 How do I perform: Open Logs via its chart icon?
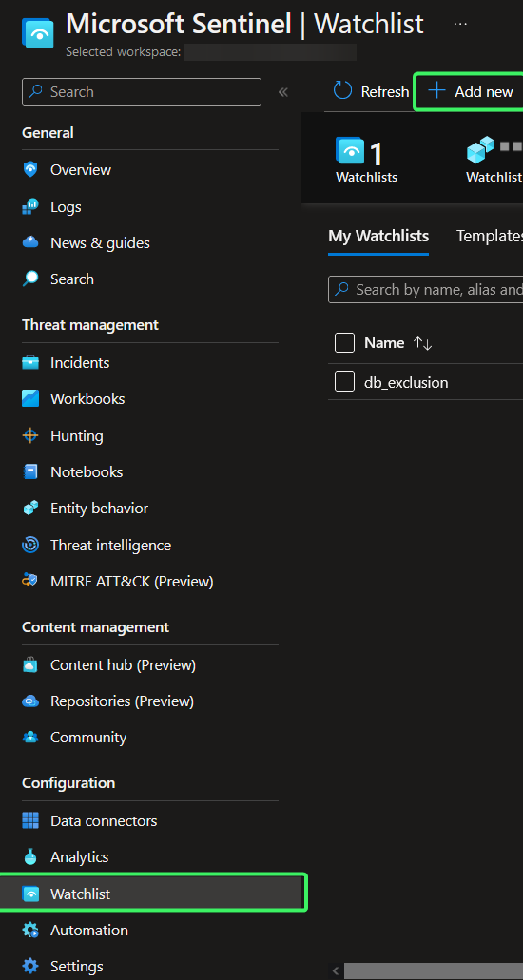tap(30, 206)
